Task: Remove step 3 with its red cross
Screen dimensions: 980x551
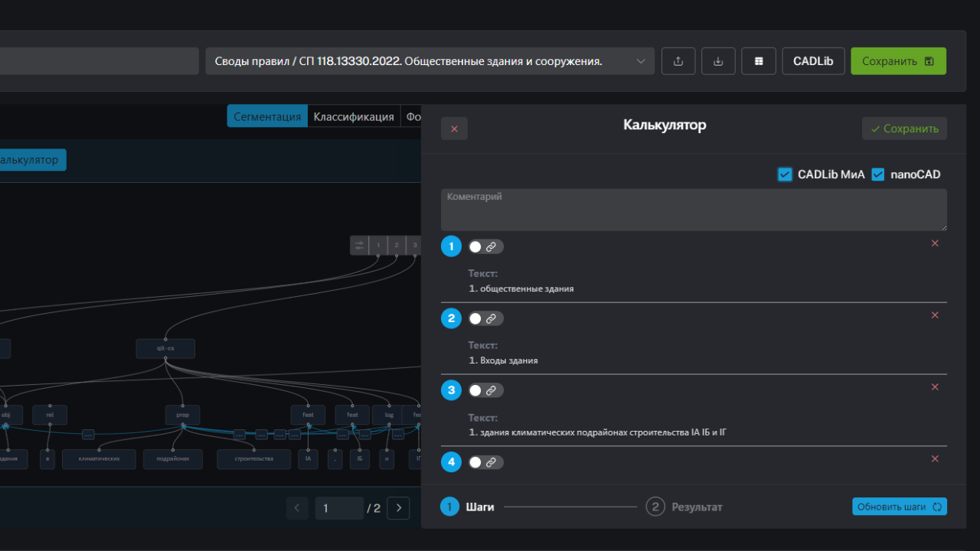Action: 935,387
